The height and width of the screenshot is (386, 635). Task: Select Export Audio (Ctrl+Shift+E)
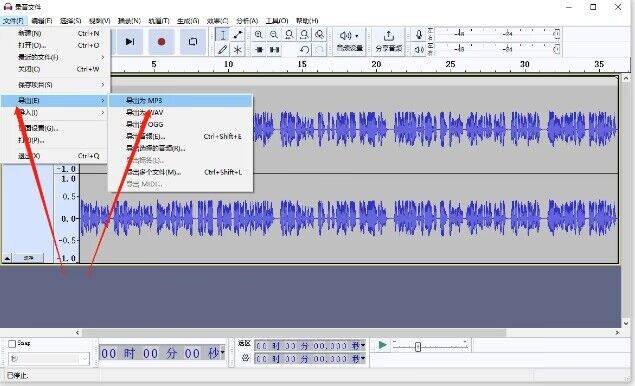181,136
